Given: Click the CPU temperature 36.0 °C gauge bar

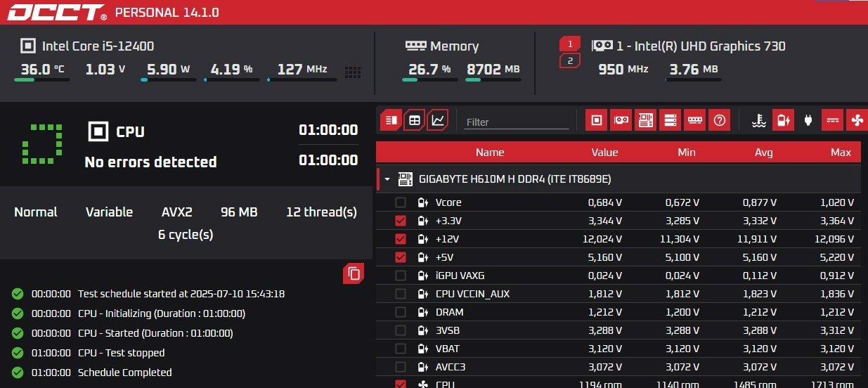Looking at the screenshot, I should pyautogui.click(x=42, y=80).
